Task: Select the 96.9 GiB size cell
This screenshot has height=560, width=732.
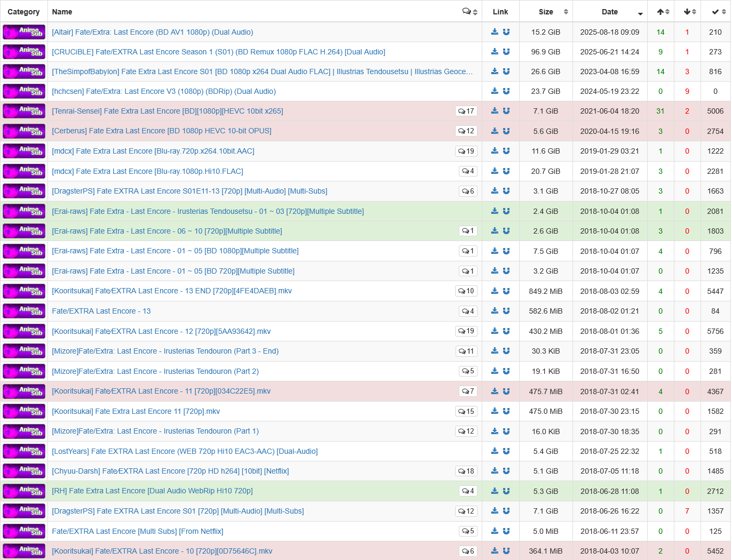Action: [546, 52]
